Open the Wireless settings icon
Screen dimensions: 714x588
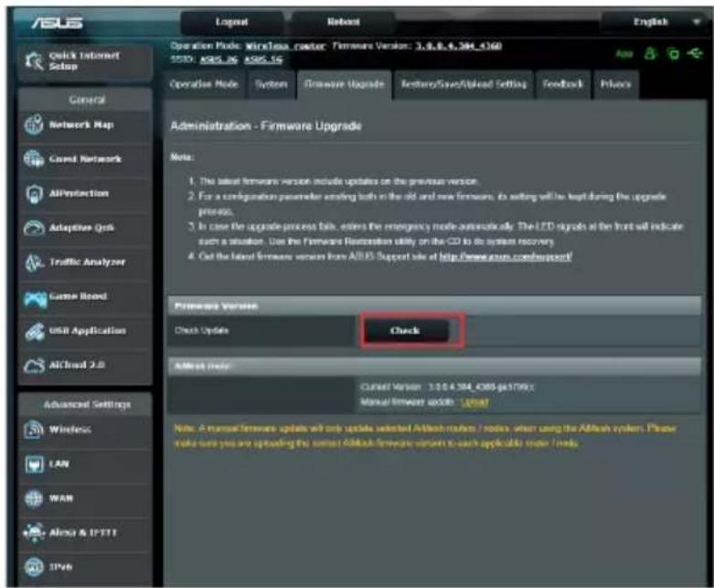[34, 430]
